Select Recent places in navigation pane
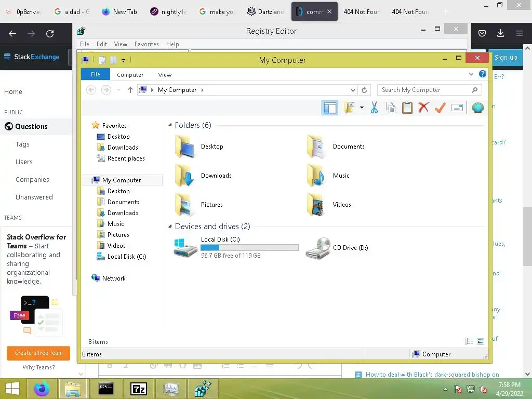Screen dimensions: 532x399 121,158
